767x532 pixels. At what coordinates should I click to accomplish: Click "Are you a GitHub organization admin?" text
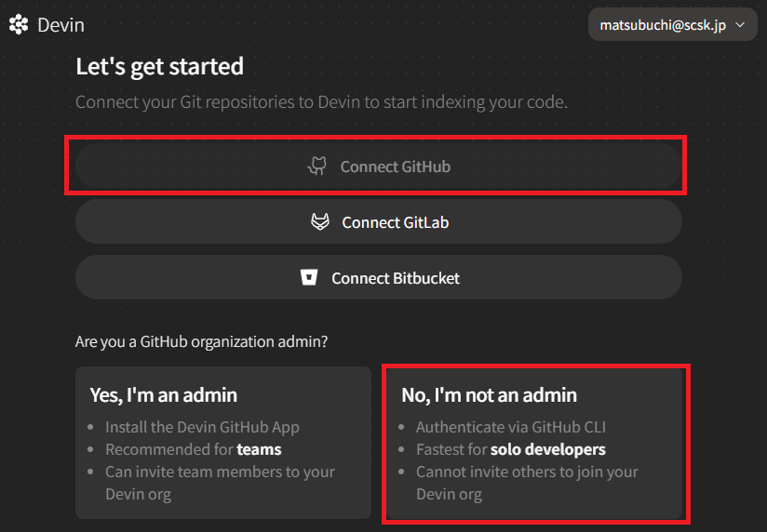coord(201,341)
